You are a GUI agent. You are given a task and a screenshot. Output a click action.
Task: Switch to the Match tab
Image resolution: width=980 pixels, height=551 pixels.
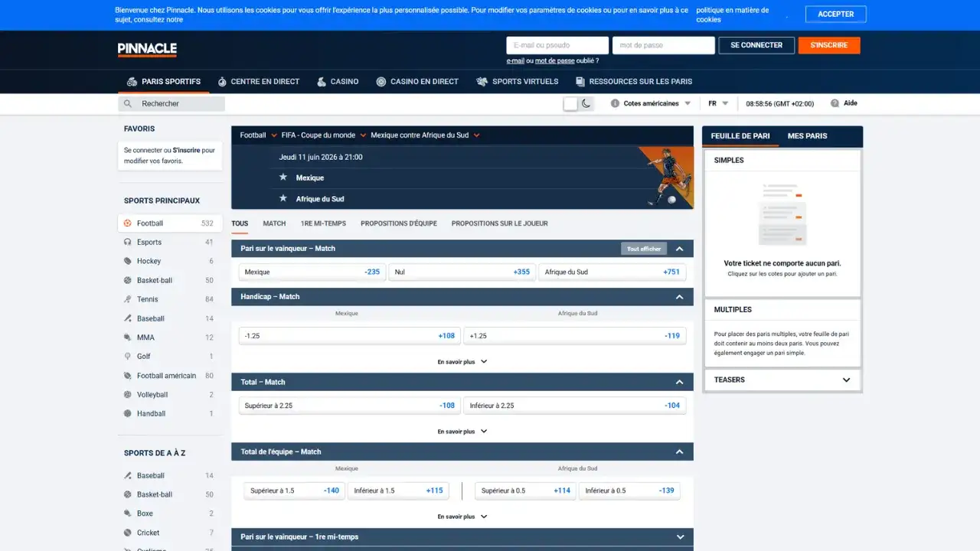[x=274, y=223]
